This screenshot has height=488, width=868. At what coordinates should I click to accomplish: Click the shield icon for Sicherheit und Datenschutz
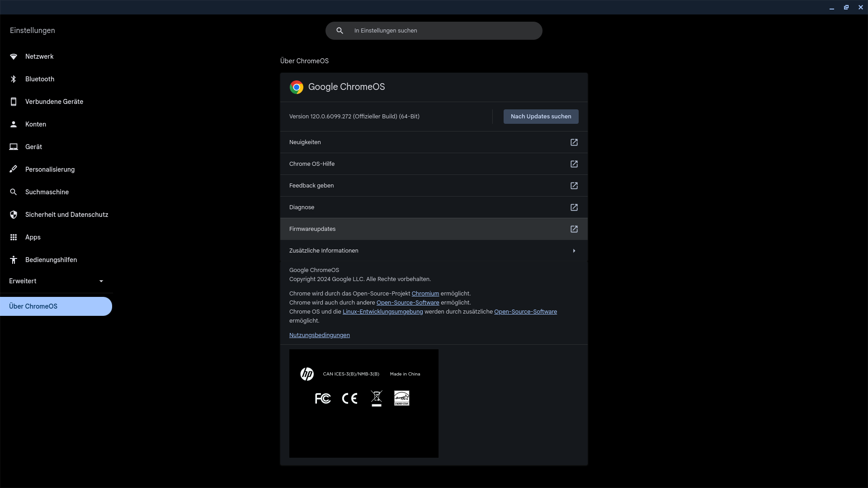click(x=14, y=215)
